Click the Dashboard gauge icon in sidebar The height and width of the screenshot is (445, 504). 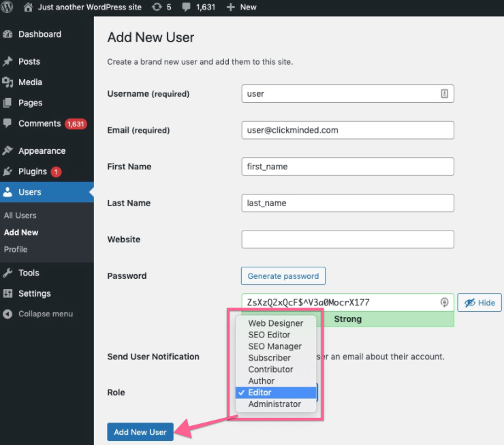8,35
